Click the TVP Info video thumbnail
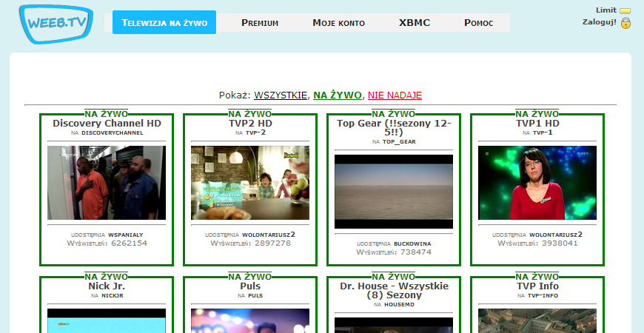The width and height of the screenshot is (644, 333). coord(537,320)
